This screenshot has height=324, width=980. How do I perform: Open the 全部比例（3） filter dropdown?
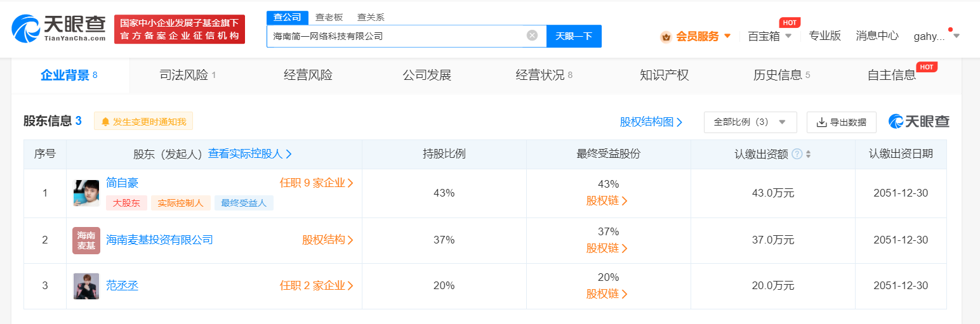[x=750, y=122]
